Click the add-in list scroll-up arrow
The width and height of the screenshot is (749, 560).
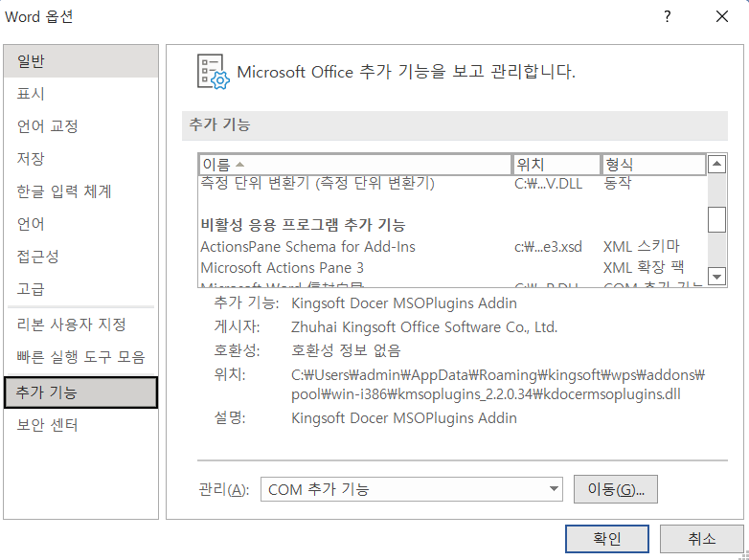[716, 165]
